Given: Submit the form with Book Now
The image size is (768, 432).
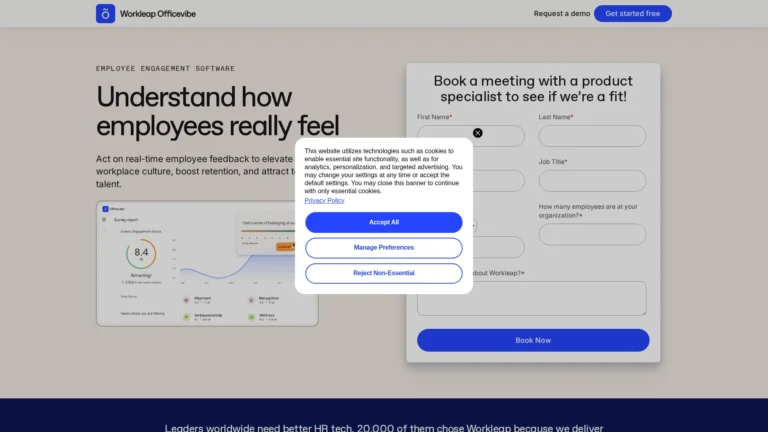Looking at the screenshot, I should [x=532, y=340].
